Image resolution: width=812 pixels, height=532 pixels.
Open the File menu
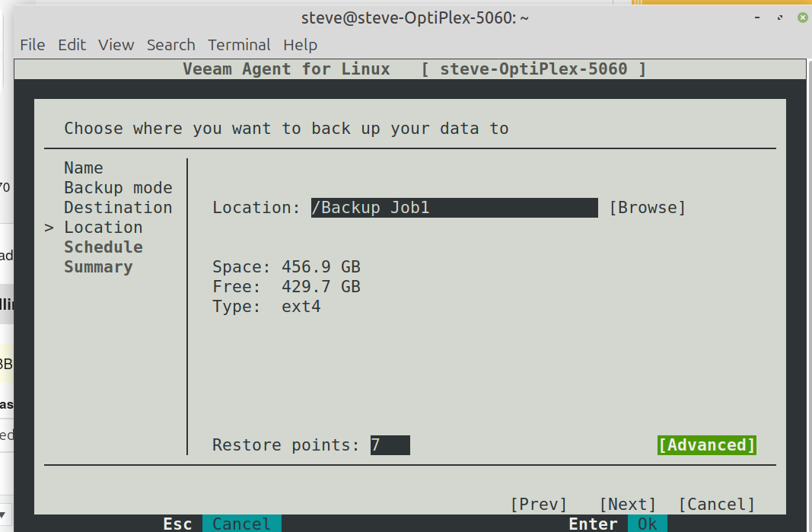(x=32, y=45)
